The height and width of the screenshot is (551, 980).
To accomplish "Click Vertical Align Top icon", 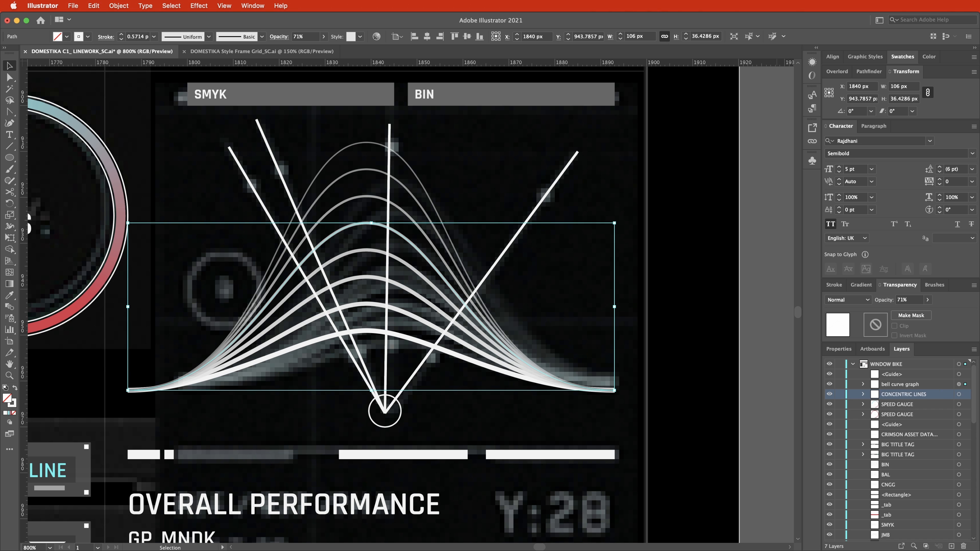I will 454,36.
